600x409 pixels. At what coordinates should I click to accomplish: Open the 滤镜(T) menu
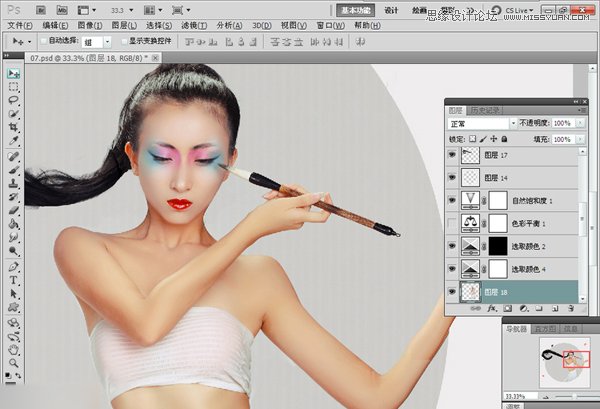point(194,26)
